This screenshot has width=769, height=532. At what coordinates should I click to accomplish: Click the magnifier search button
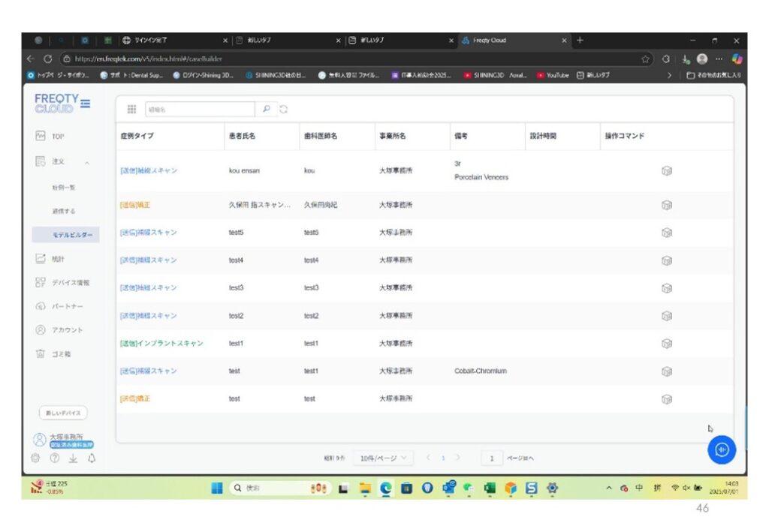pos(266,110)
